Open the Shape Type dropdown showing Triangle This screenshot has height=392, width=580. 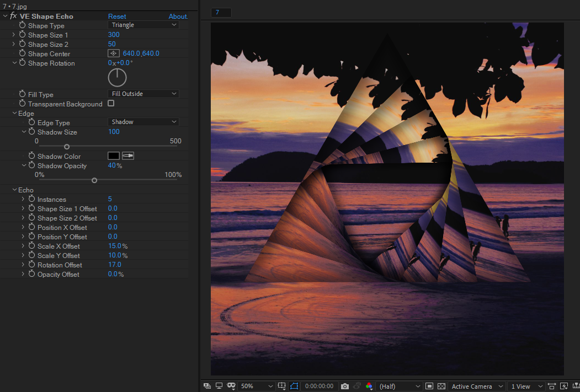(x=143, y=25)
